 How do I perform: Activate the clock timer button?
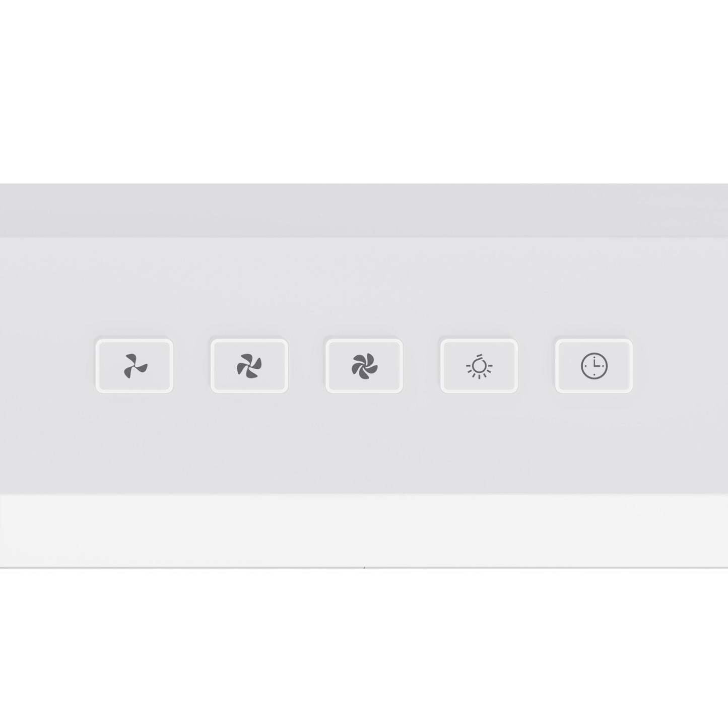[x=594, y=366]
